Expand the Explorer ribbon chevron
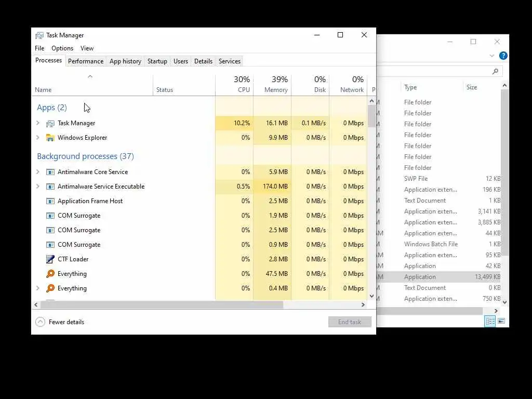This screenshot has height=399, width=532. (x=491, y=56)
